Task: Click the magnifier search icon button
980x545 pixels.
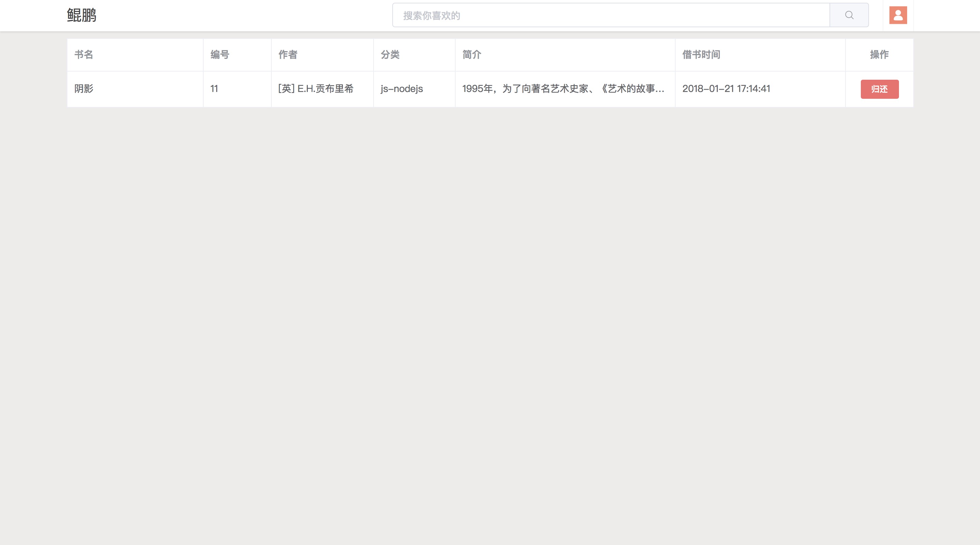Action: click(x=849, y=15)
